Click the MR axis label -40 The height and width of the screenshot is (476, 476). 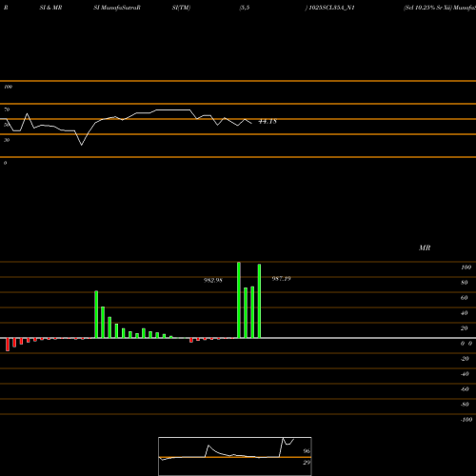465,374
